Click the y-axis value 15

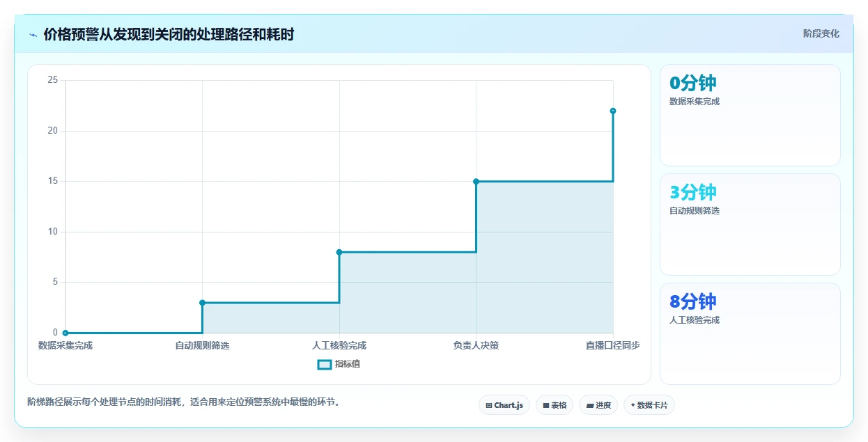coord(52,181)
